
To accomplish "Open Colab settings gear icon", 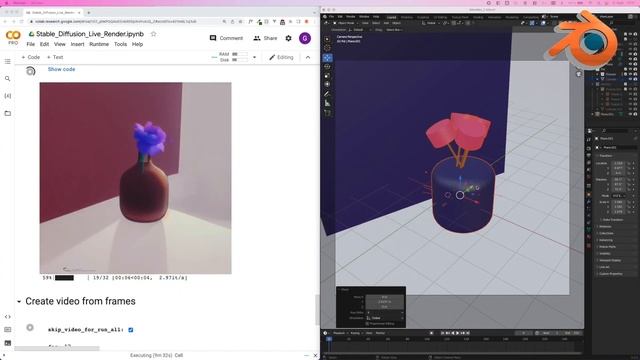I will pyautogui.click(x=289, y=38).
